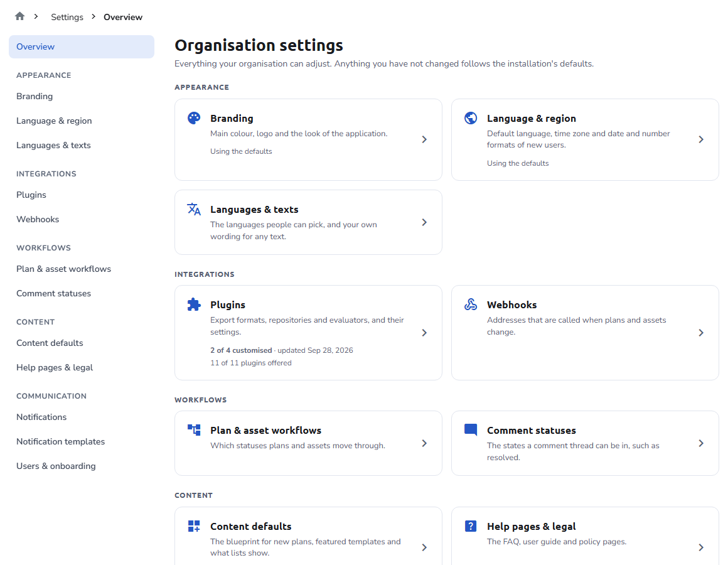This screenshot has width=728, height=565.
Task: Click 'Using the defaults' under Branding
Action: tap(241, 151)
